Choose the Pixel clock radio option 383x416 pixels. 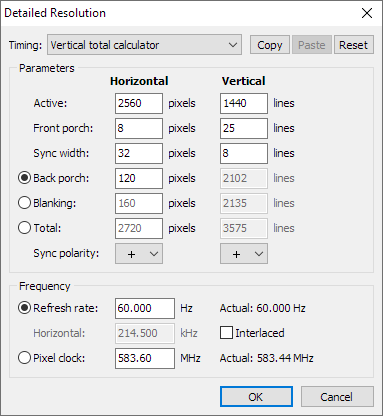click(x=24, y=358)
